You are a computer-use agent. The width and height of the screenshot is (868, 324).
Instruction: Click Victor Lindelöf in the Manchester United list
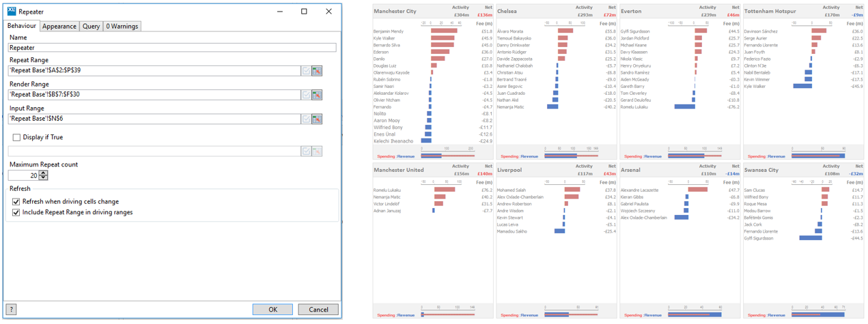point(386,203)
